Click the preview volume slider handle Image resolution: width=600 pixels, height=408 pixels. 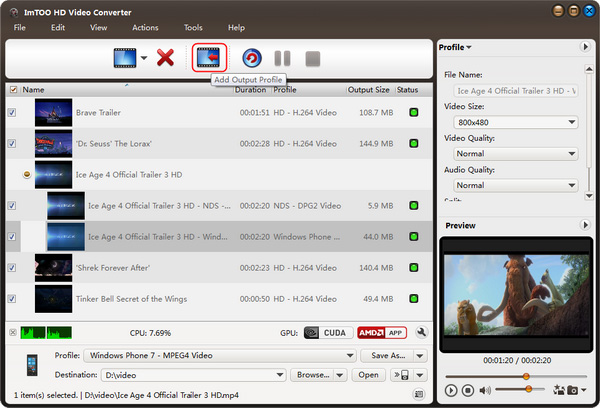[528, 389]
